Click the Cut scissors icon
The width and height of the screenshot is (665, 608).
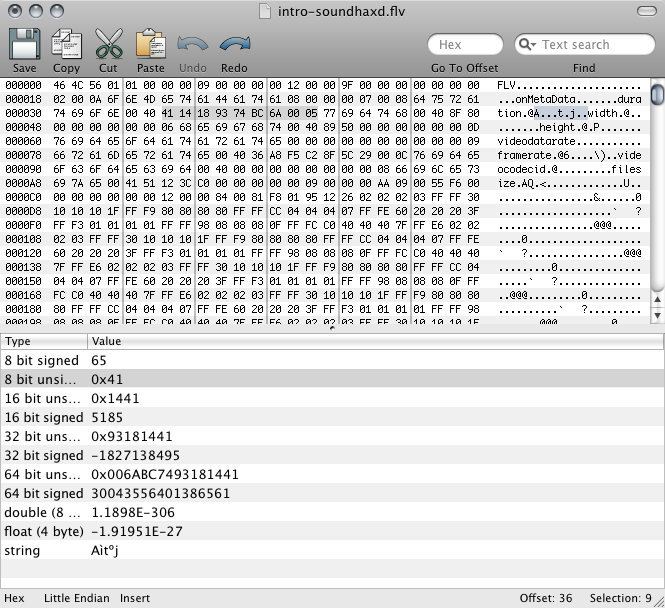109,44
